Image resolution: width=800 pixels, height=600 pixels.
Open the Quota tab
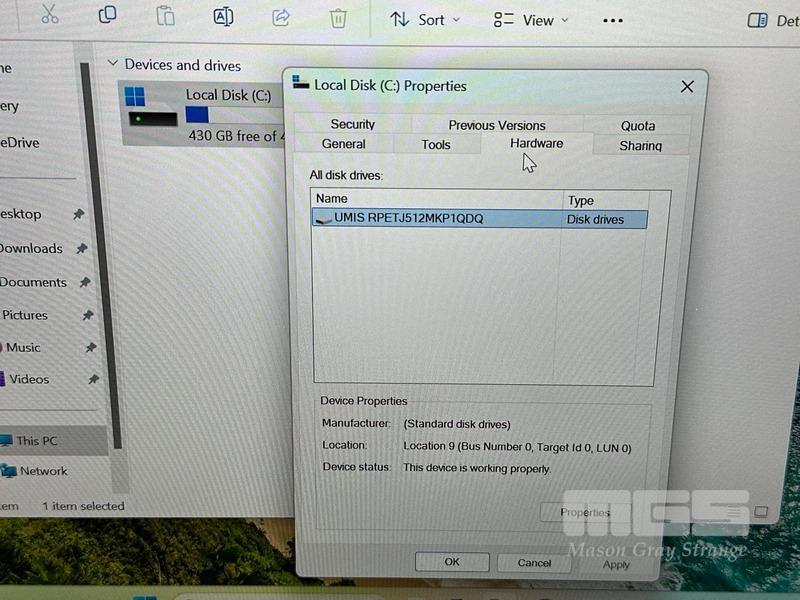(637, 126)
